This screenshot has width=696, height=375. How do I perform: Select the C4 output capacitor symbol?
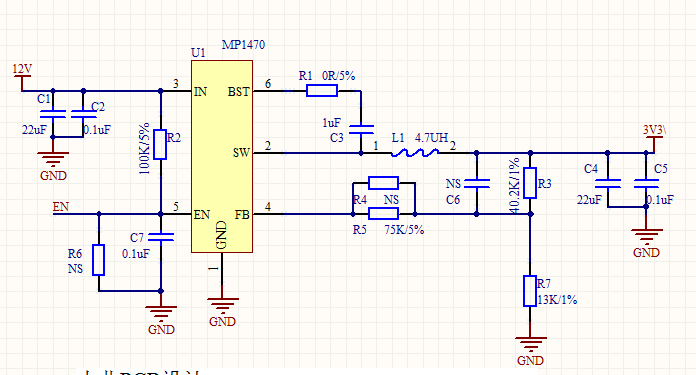point(608,183)
